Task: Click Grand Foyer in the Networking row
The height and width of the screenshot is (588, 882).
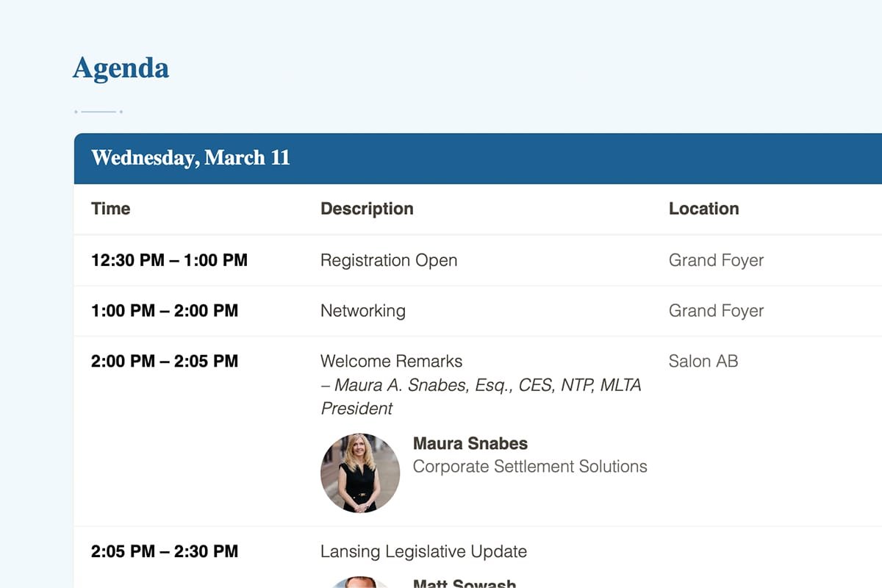Action: point(716,311)
